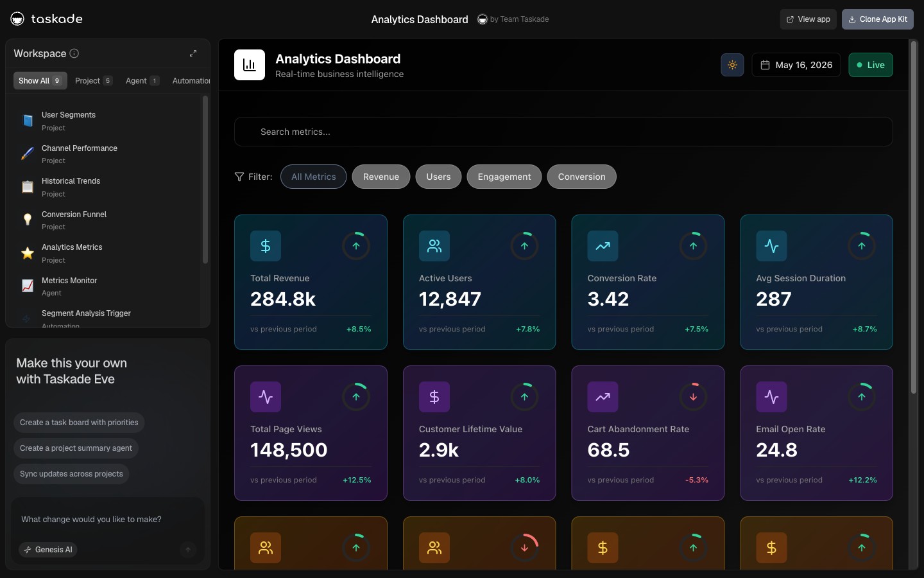Screen dimensions: 924x578
Task: Open the Genesis AI model selector
Action: (48, 550)
